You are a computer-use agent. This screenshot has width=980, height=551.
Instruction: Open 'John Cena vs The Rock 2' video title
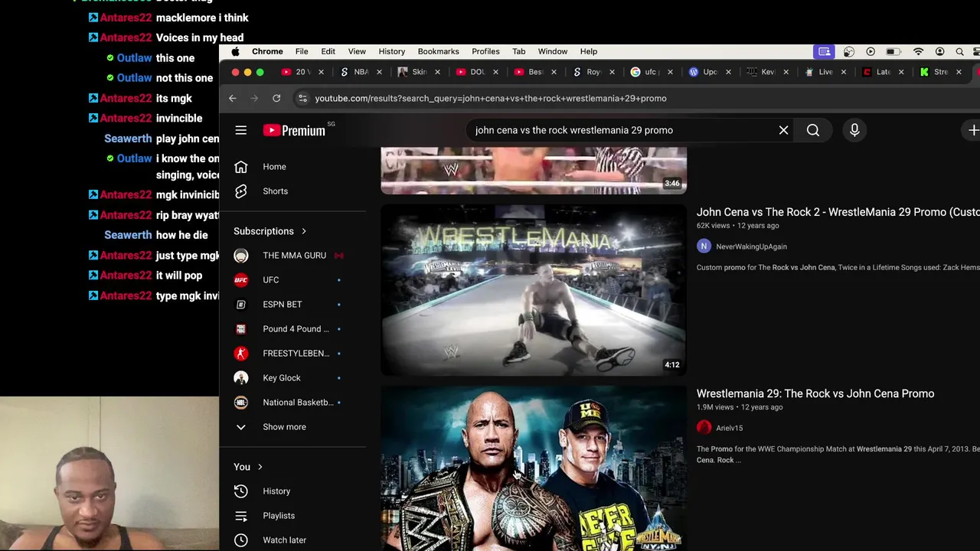tap(838, 212)
